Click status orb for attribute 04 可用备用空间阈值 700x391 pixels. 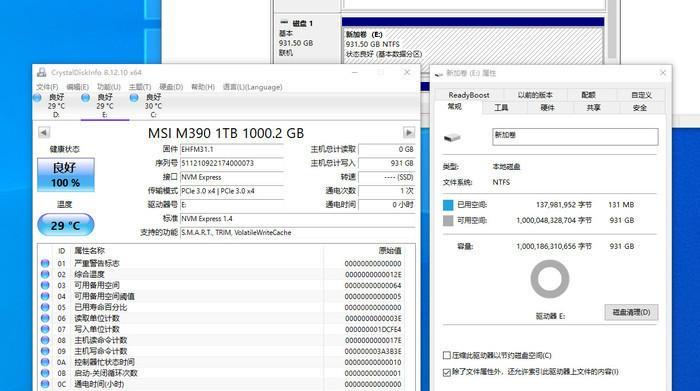pyautogui.click(x=45, y=296)
